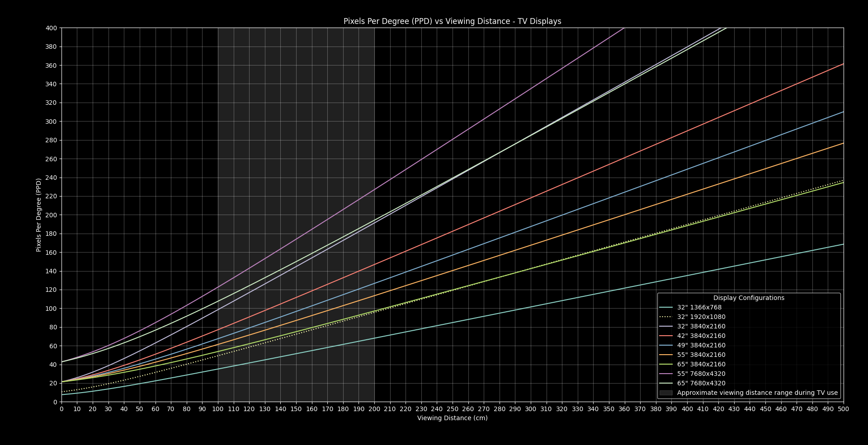Screen dimensions: 868x445
Task: Click the 250 tick label on the x-axis
Action: point(453,409)
